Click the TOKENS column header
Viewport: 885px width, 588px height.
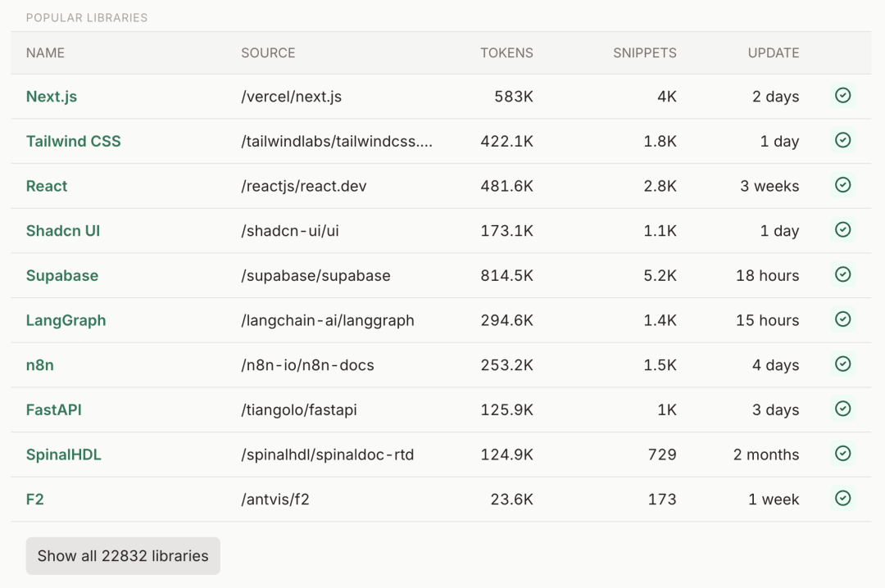point(506,53)
